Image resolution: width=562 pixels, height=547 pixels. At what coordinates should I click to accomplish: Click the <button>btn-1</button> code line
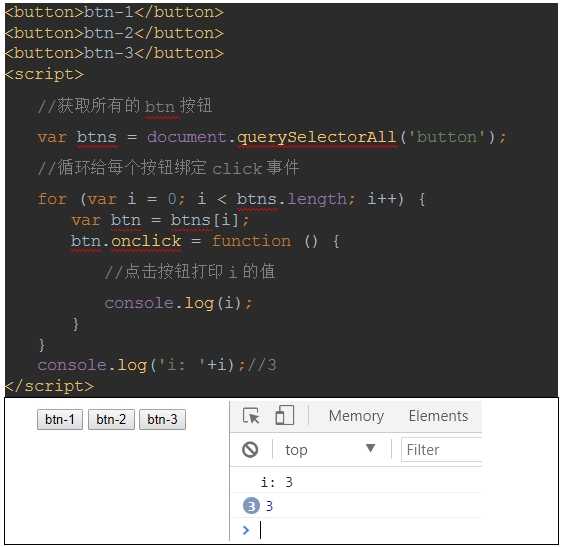point(114,12)
